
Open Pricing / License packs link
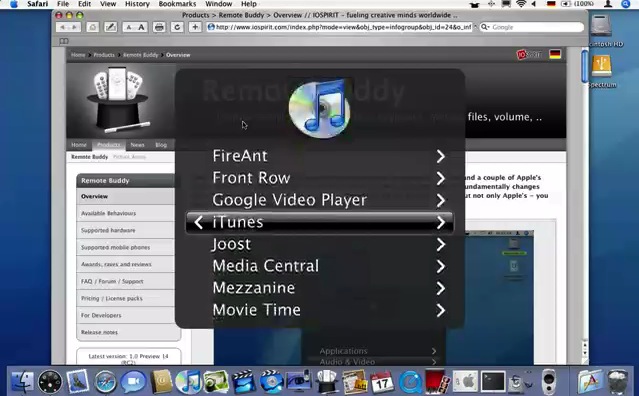126,299
